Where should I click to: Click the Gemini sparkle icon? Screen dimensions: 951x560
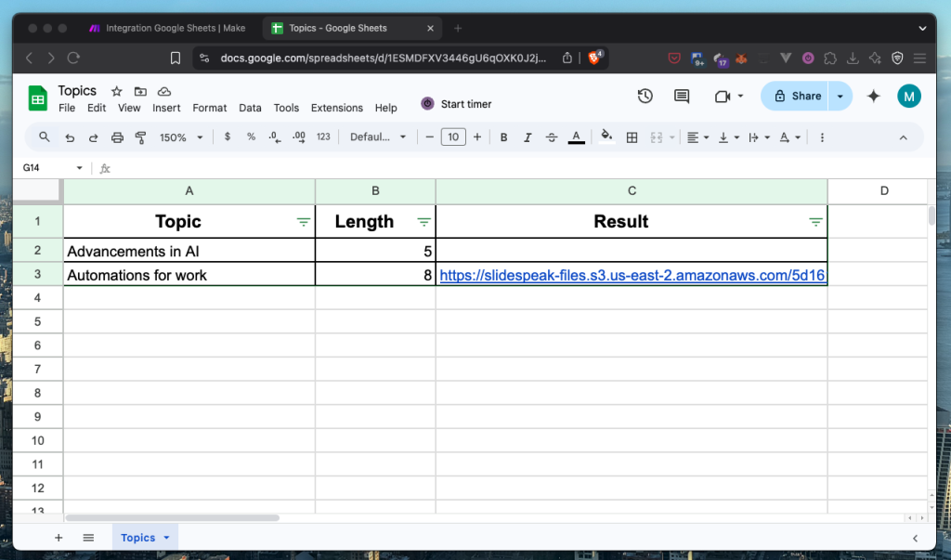(x=873, y=97)
